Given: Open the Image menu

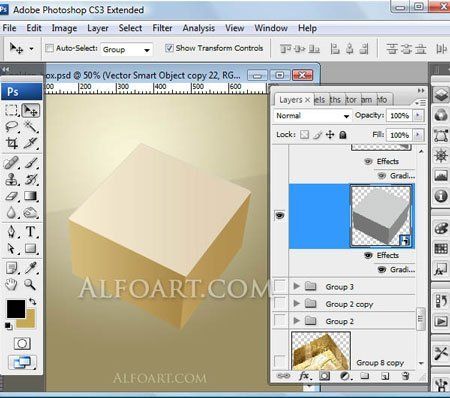Looking at the screenshot, I should 64,28.
